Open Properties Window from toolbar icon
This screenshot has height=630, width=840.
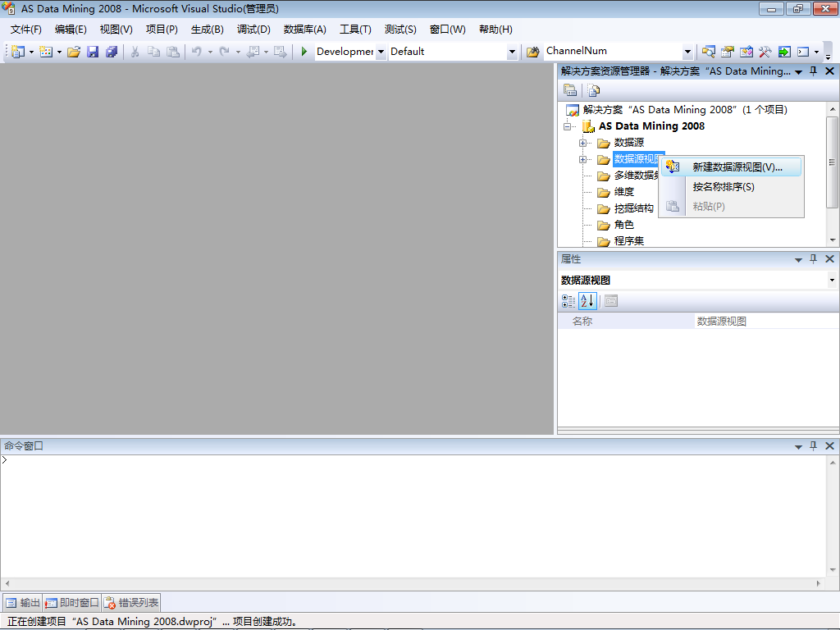[727, 52]
